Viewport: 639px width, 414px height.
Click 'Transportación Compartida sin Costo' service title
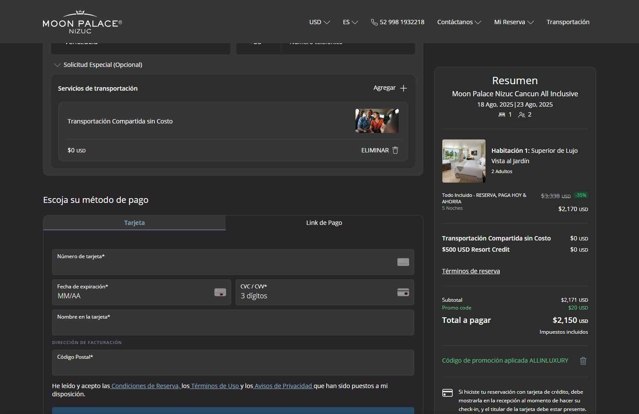(x=120, y=121)
